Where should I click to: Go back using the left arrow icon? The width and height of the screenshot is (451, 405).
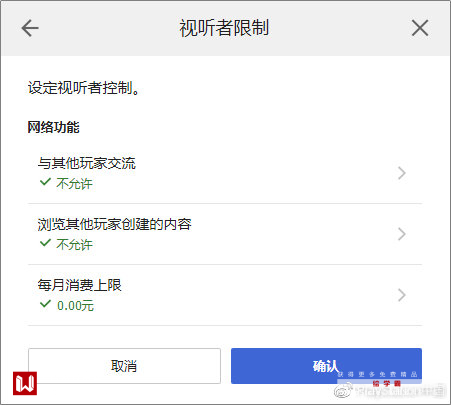30,28
